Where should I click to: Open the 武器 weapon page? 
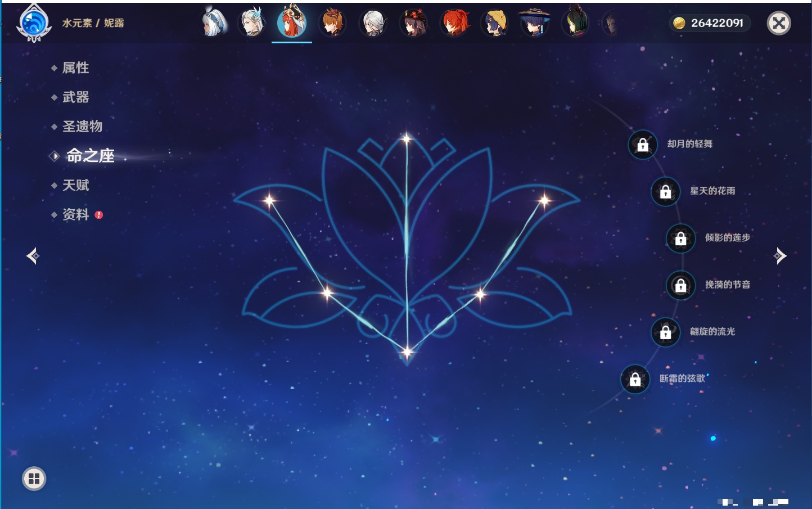75,97
